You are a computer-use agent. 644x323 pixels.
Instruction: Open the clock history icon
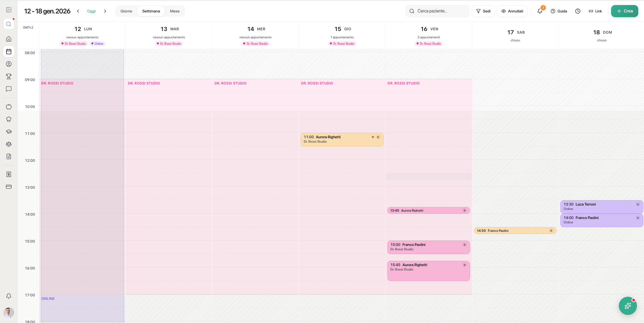click(578, 11)
